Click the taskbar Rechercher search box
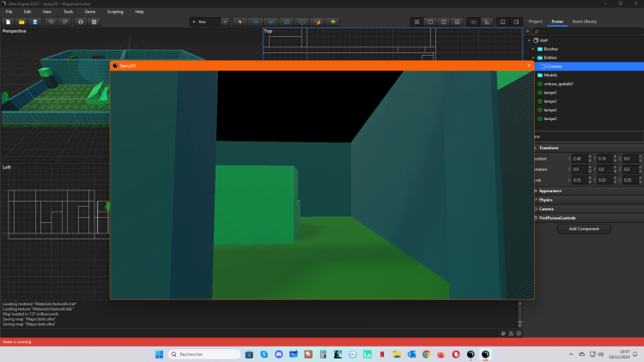 coord(204,354)
